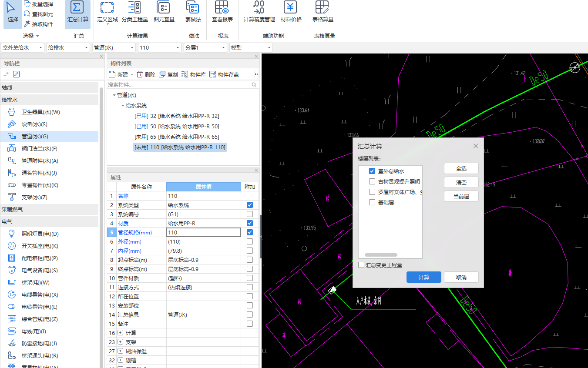Open the 分层1 dropdown
The image size is (588, 368).
(x=205, y=47)
